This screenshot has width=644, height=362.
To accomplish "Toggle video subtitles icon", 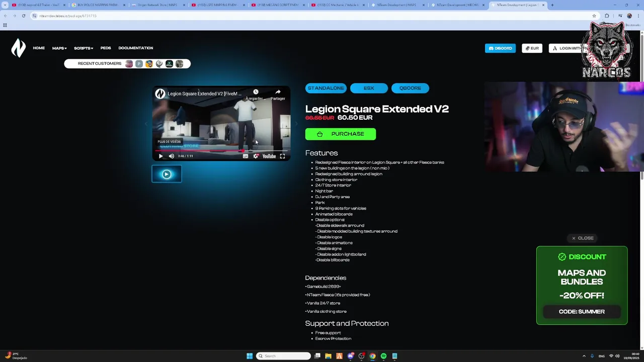I will coord(246,156).
